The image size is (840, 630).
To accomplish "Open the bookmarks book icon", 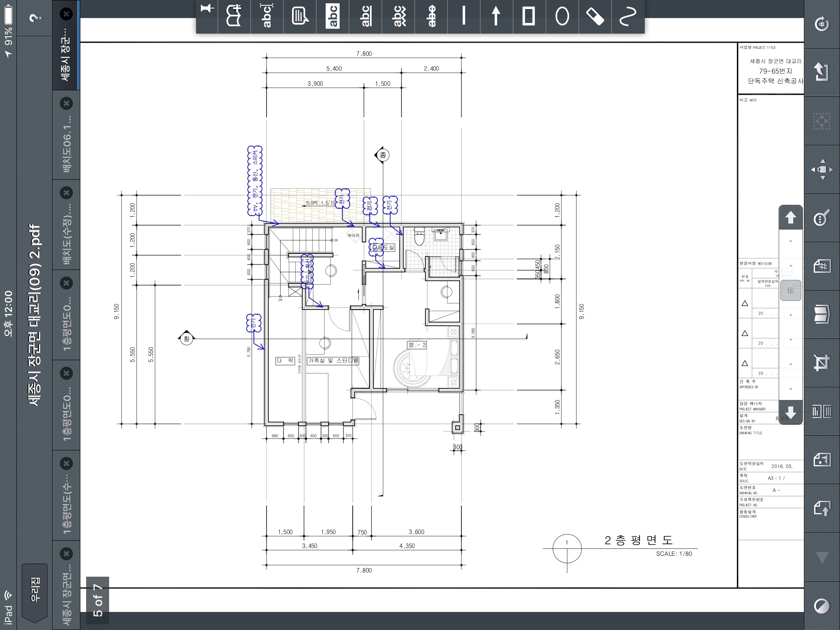I will coord(822,314).
